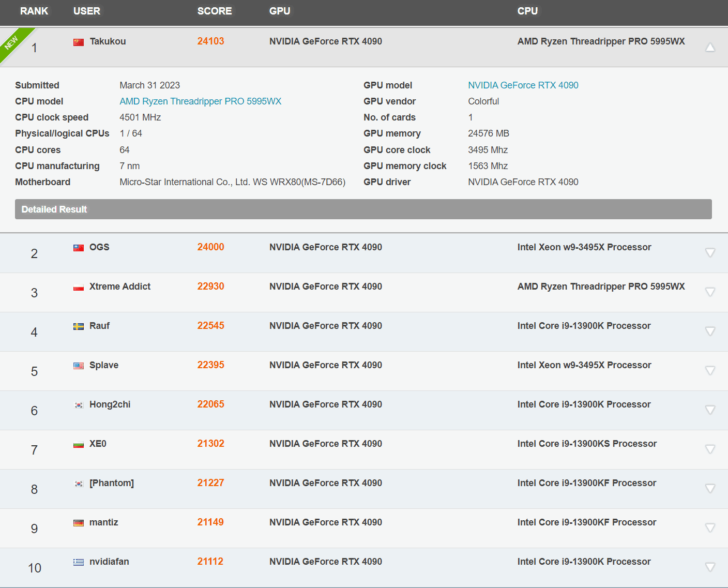Expand the Xtreme Addict row arrow
Viewport: 728px width, 588px height.
[710, 292]
